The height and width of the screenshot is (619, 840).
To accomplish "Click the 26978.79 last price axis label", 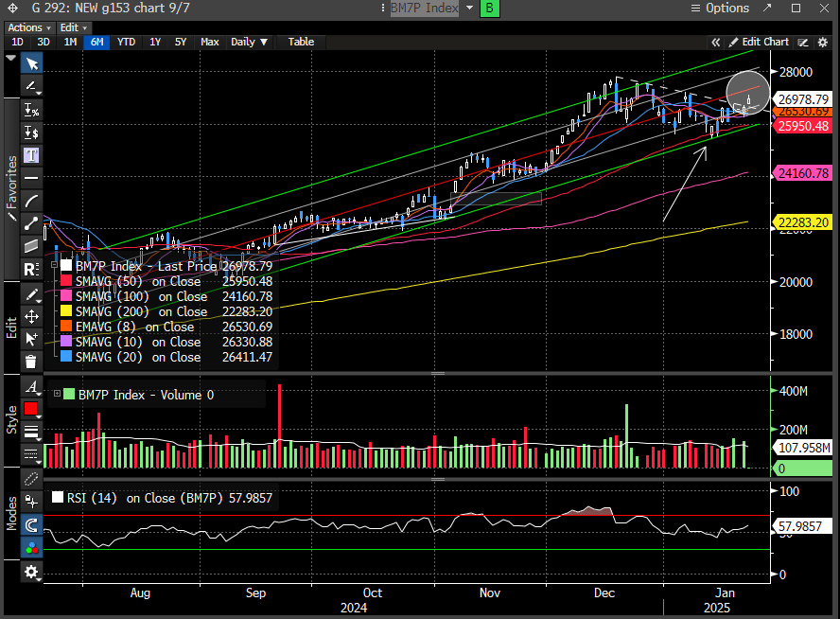I will pos(802,99).
